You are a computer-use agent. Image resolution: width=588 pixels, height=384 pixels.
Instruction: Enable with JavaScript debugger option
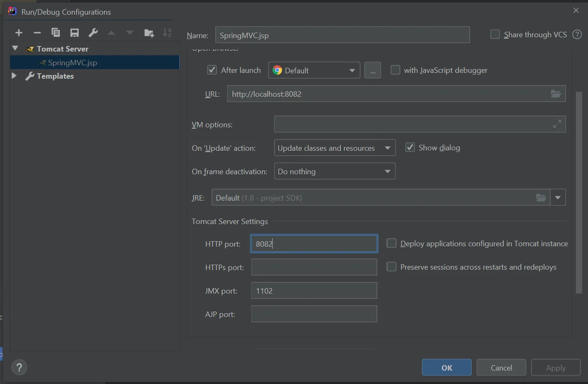(x=395, y=70)
